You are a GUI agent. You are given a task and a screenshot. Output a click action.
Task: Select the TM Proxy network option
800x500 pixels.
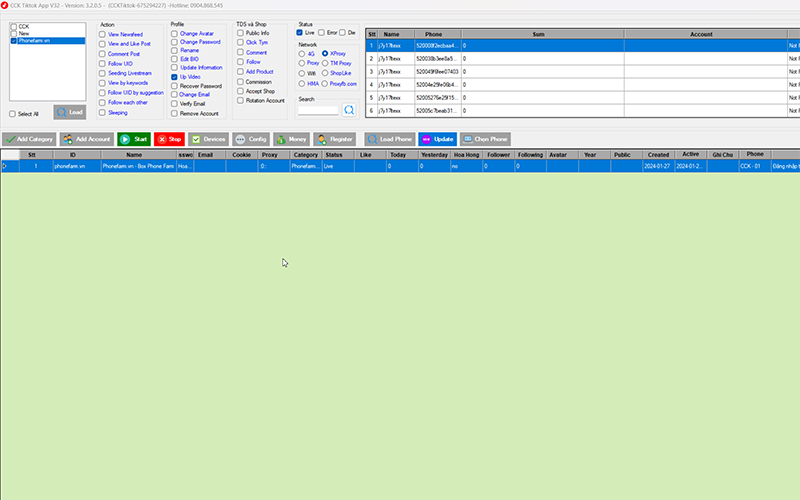[325, 63]
